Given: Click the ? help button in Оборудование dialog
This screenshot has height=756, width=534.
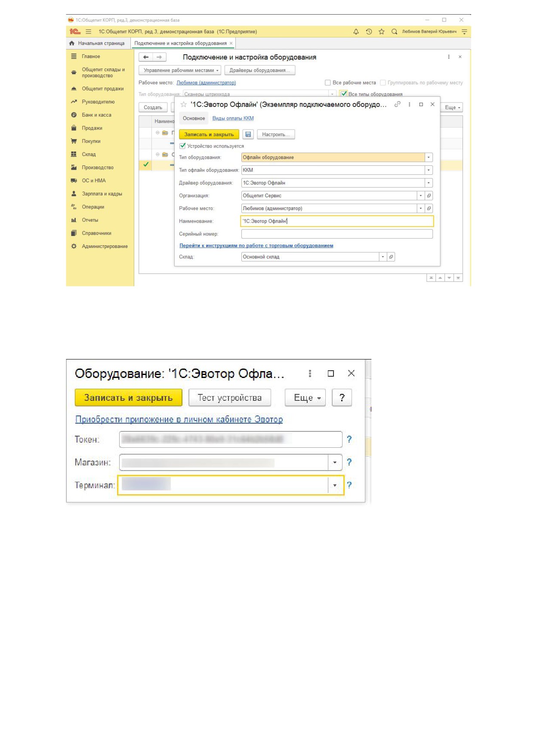Looking at the screenshot, I should pyautogui.click(x=342, y=398).
